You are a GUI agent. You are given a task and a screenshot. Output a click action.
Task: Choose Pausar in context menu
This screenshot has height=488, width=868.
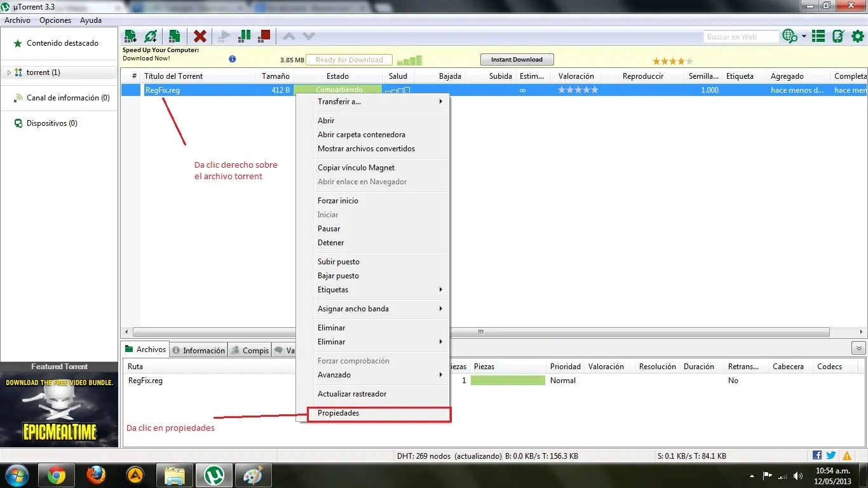point(329,229)
